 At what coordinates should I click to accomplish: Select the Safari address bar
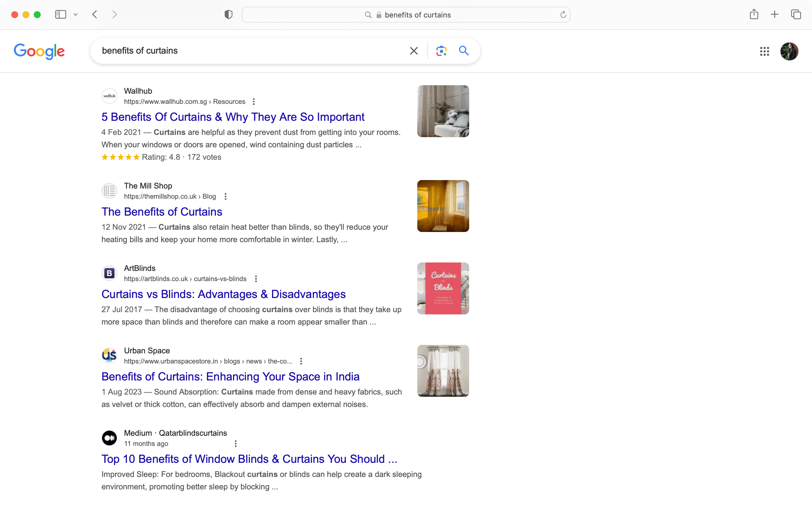click(x=406, y=15)
